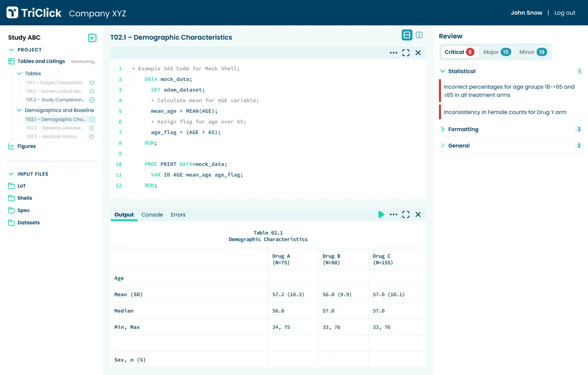Image resolution: width=588 pixels, height=375 pixels.
Task: Click the TriClick logo
Action: 13,13
